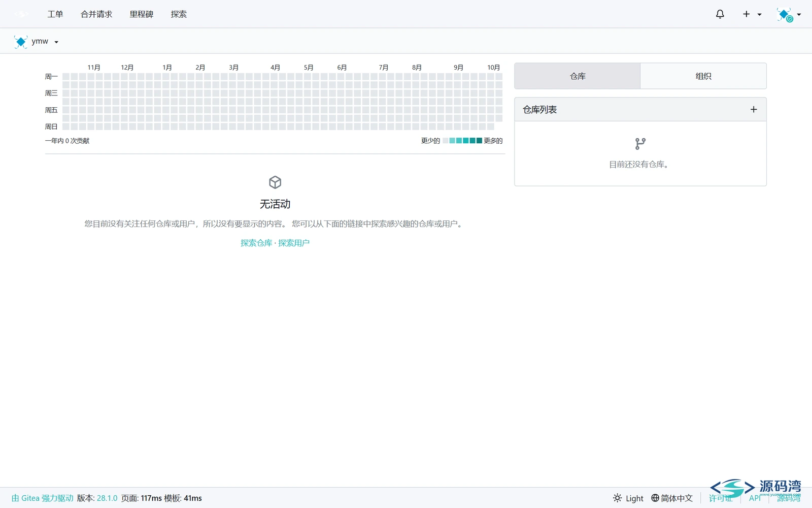Viewport: 812px width, 508px height.
Task: Click the last heatmap cell in 周一 row under 10月
Action: (x=499, y=77)
